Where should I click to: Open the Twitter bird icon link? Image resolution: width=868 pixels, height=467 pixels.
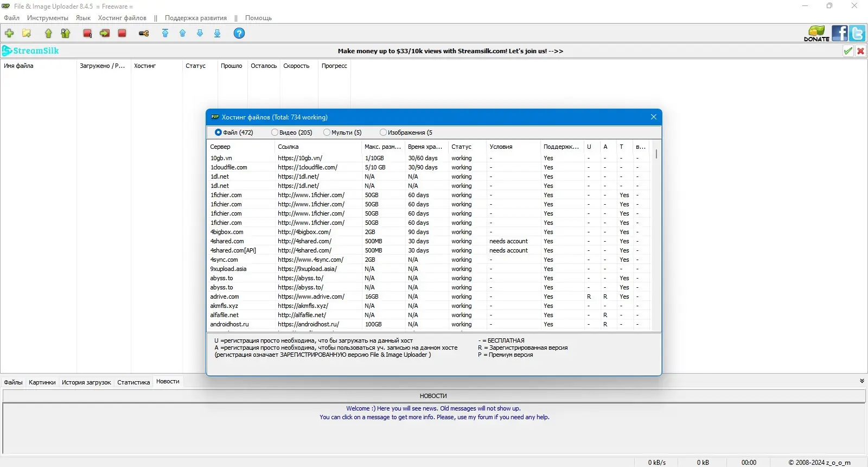click(858, 34)
